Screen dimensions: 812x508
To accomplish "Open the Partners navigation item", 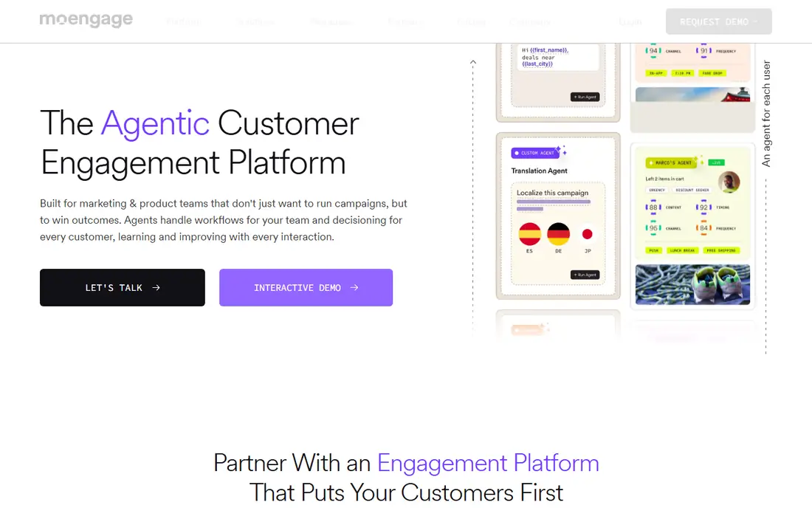I will [x=405, y=21].
